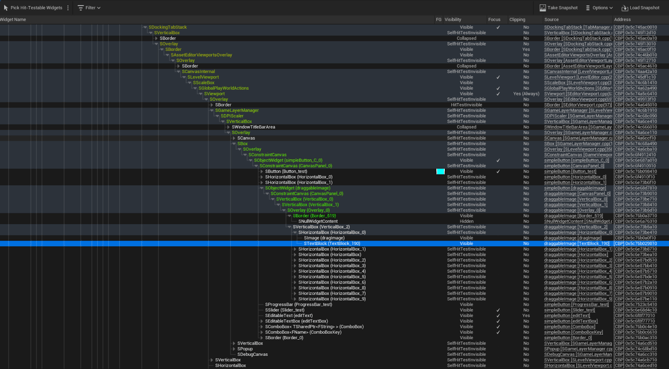Open source link simpleButton [Button_test]
This screenshot has width=669, height=369.
[570, 171]
